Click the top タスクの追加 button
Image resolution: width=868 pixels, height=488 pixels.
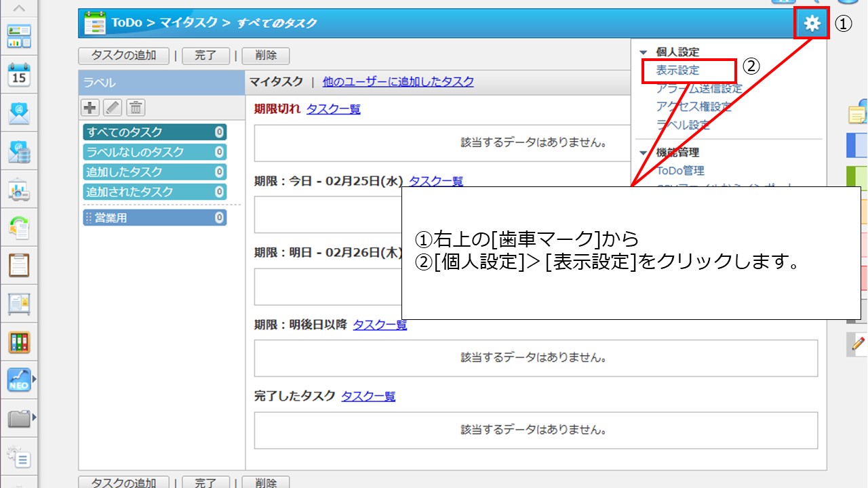click(124, 56)
